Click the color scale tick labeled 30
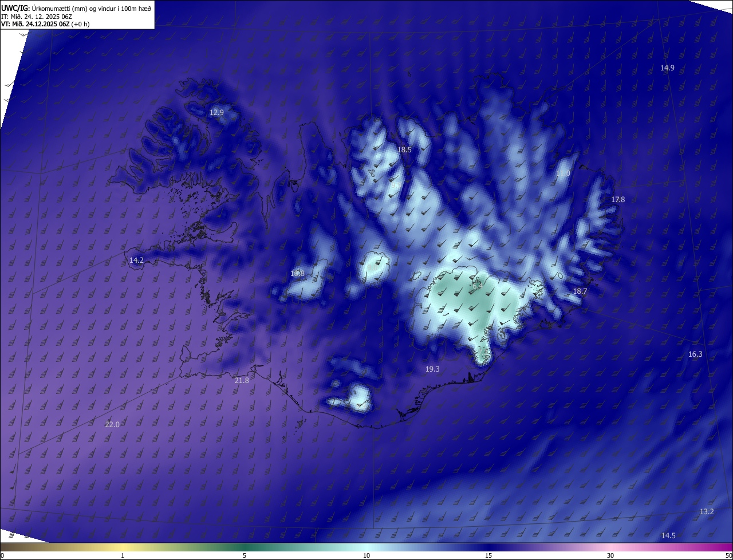Image resolution: width=733 pixels, height=560 pixels. click(610, 555)
